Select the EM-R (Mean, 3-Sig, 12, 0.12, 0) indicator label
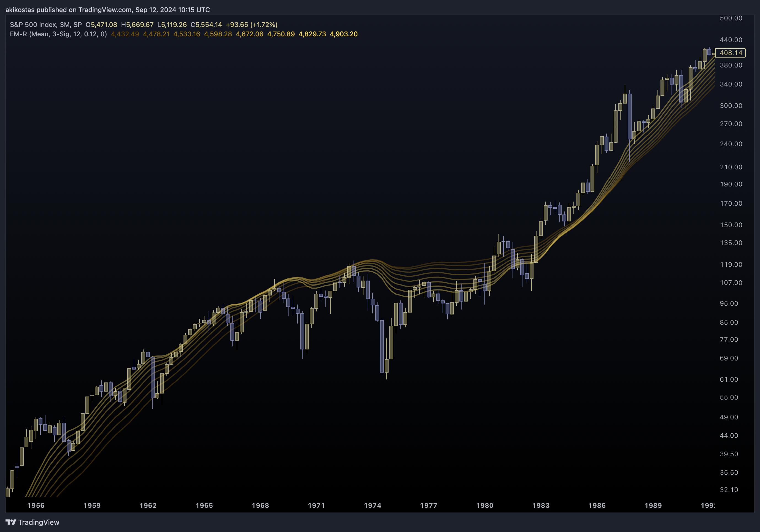This screenshot has height=532, width=760. pyautogui.click(x=58, y=34)
